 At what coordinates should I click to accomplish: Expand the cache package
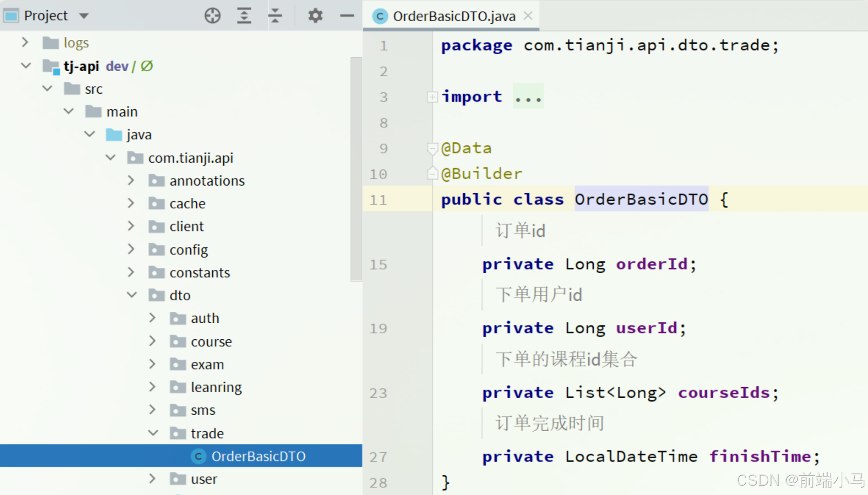tap(131, 203)
